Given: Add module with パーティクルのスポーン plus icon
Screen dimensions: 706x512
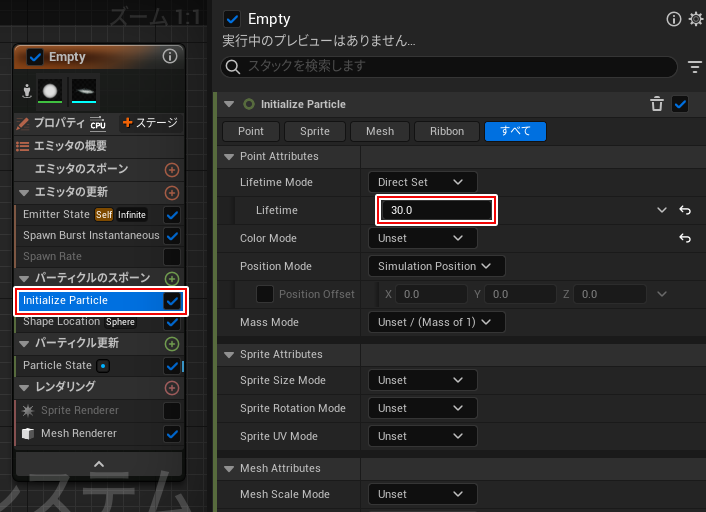Looking at the screenshot, I should [x=172, y=278].
